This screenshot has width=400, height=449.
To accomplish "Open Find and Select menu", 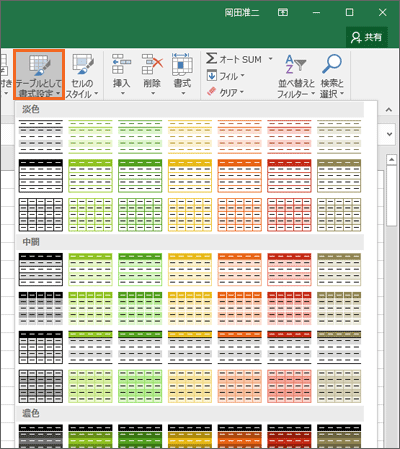I will pyautogui.click(x=332, y=76).
